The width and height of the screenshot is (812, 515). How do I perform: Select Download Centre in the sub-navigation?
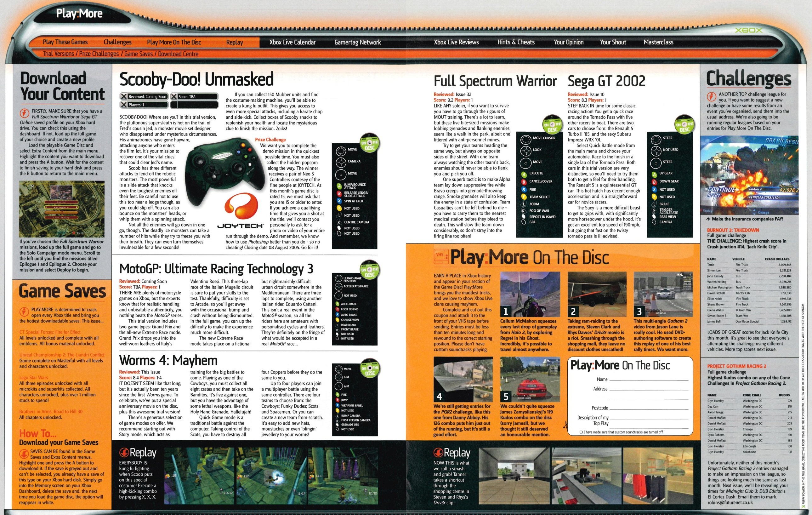pos(178,54)
